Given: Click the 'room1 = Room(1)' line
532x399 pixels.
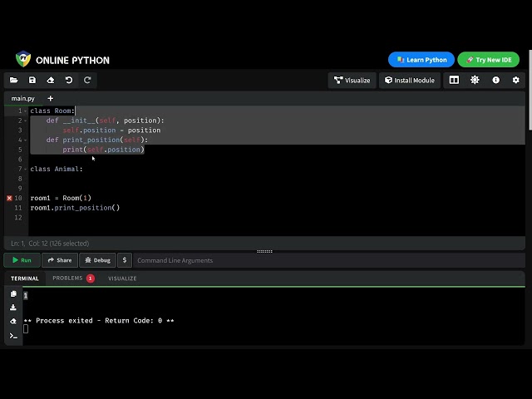Looking at the screenshot, I should (61, 198).
